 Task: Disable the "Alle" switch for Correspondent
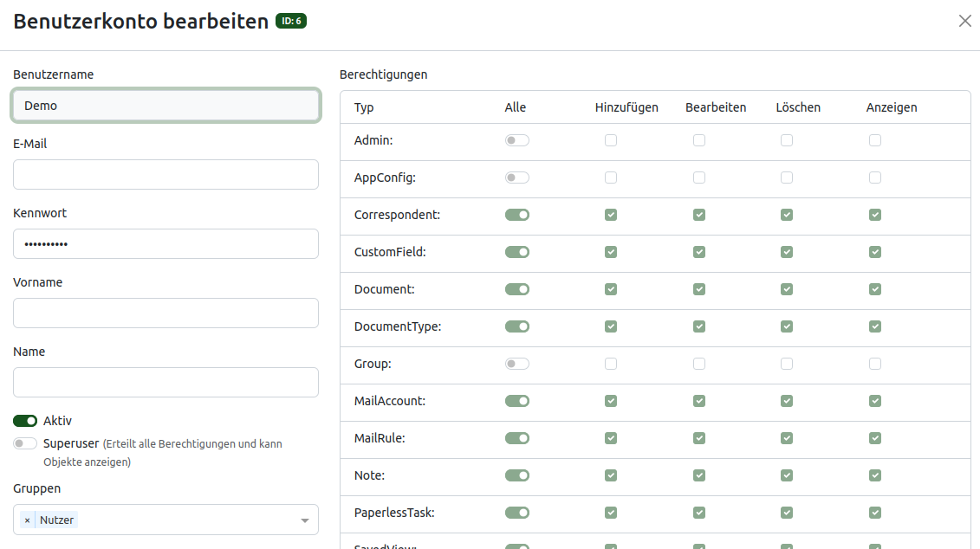tap(517, 214)
